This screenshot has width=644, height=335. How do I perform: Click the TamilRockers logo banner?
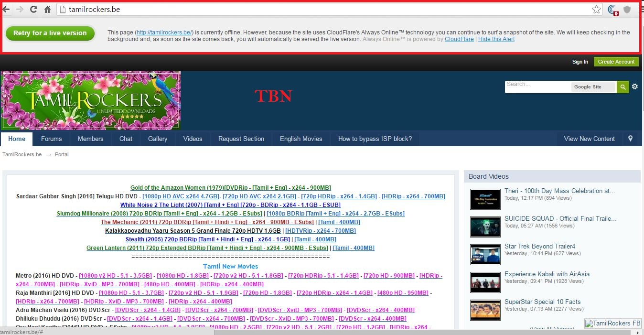pos(91,100)
